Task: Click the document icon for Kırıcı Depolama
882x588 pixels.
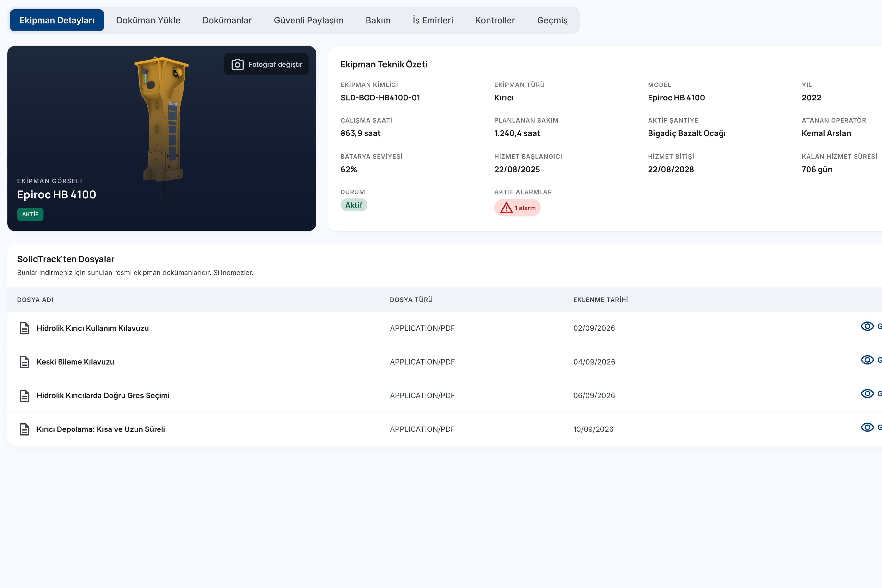Action: tap(24, 429)
